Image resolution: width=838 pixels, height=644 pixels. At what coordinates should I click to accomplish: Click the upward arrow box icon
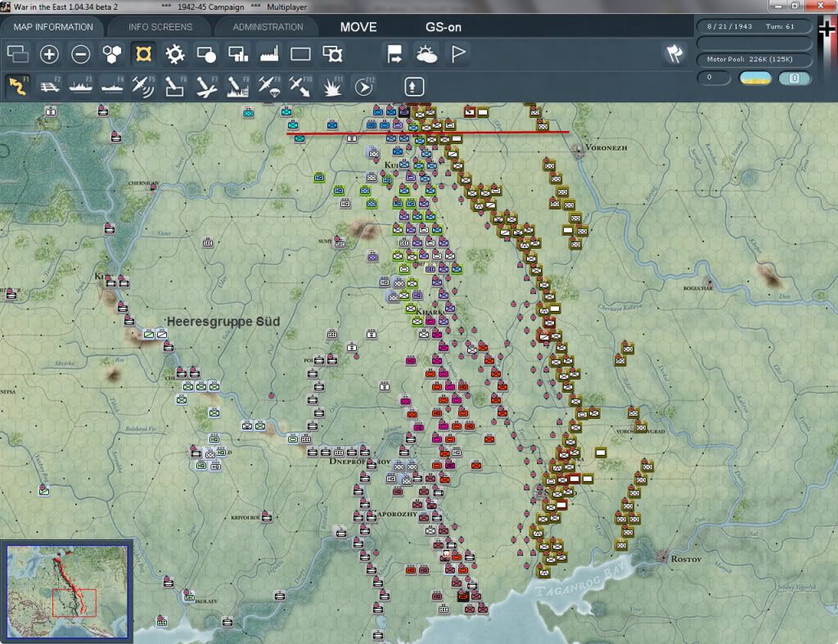(x=414, y=87)
